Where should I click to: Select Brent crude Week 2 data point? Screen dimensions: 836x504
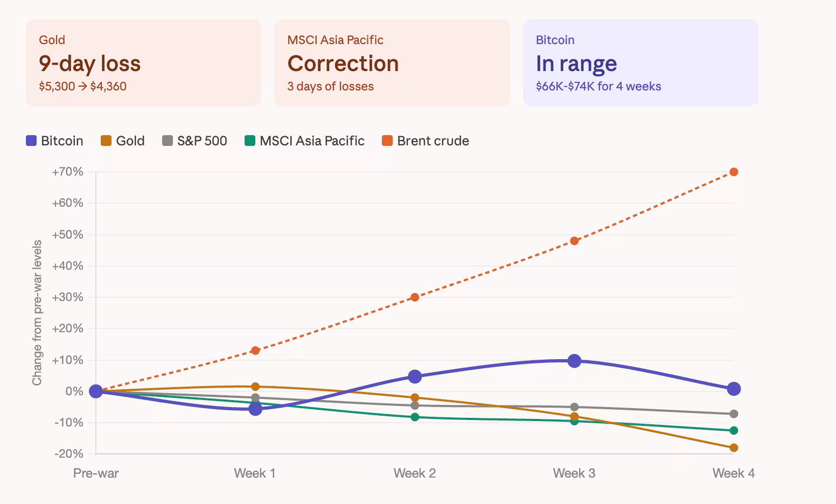pyautogui.click(x=415, y=297)
